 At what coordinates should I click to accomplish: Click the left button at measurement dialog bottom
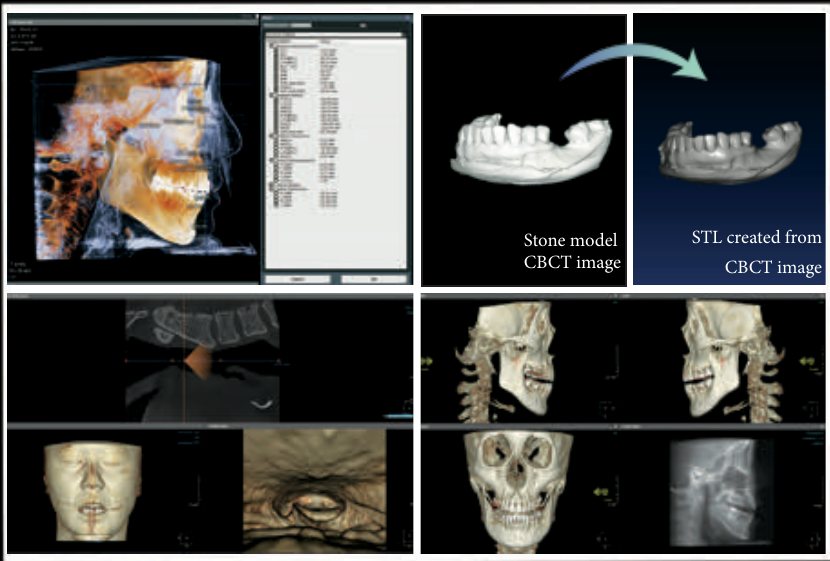pyautogui.click(x=297, y=279)
